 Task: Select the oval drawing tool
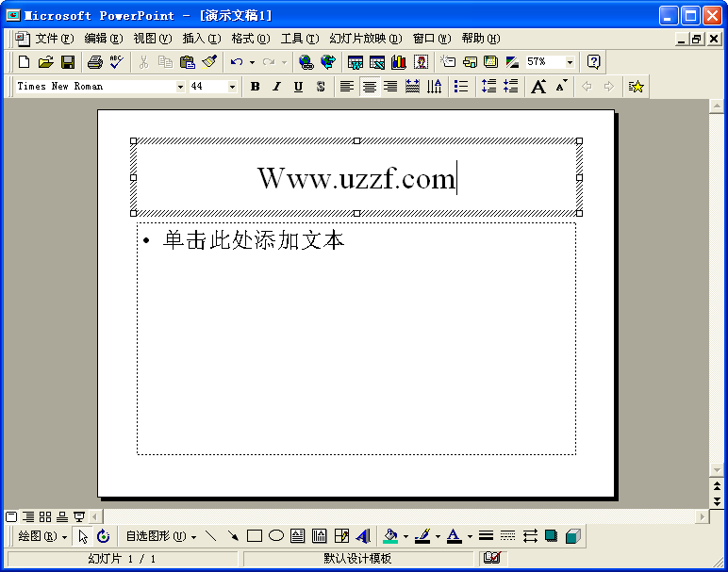(x=276, y=536)
